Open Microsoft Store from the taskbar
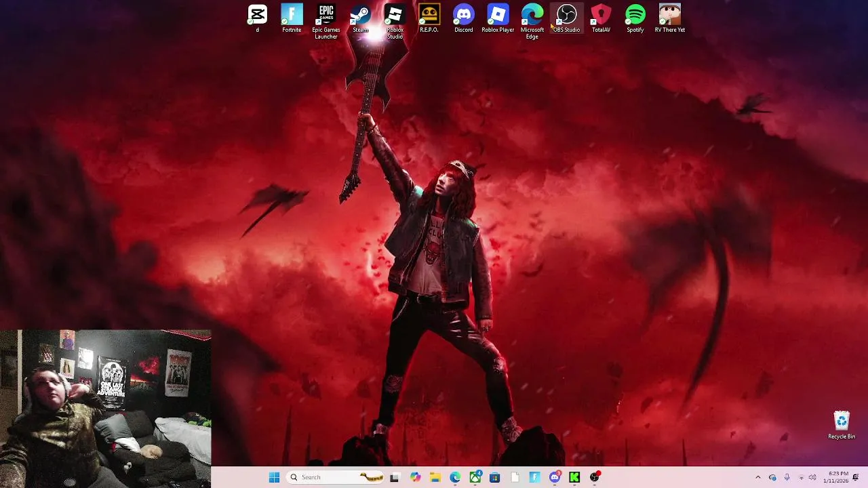The height and width of the screenshot is (488, 868). [x=494, y=477]
